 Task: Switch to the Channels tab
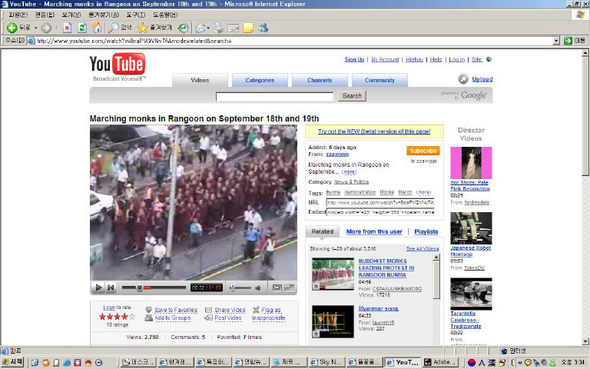pyautogui.click(x=319, y=80)
